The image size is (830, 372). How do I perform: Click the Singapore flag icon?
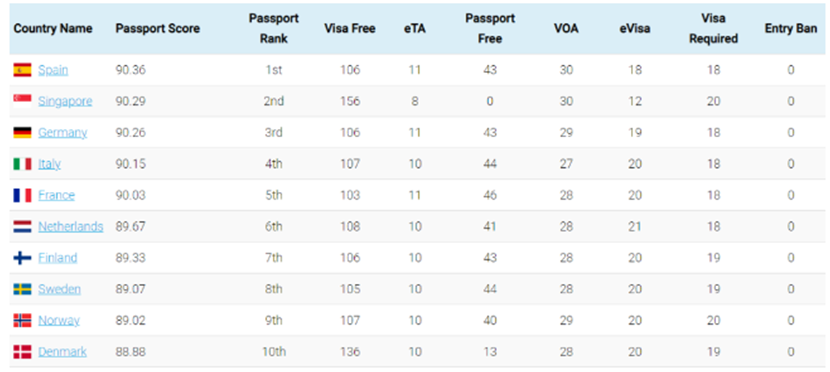22,101
